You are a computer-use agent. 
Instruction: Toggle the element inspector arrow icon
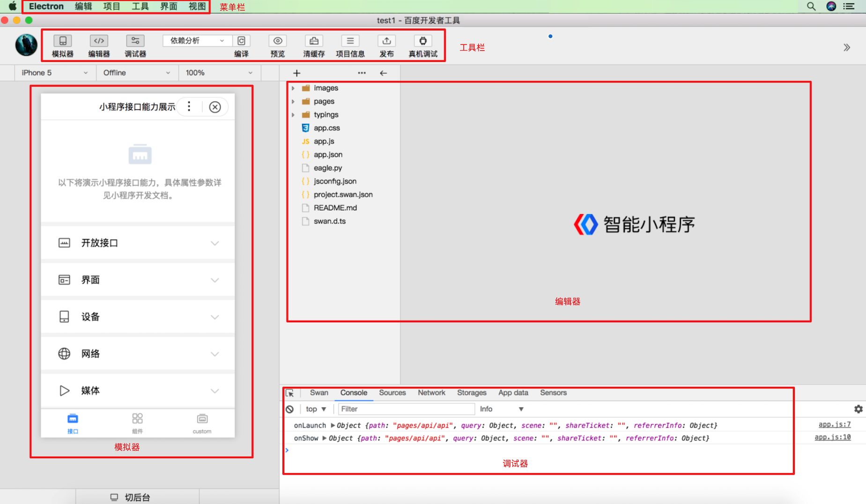[x=290, y=393]
